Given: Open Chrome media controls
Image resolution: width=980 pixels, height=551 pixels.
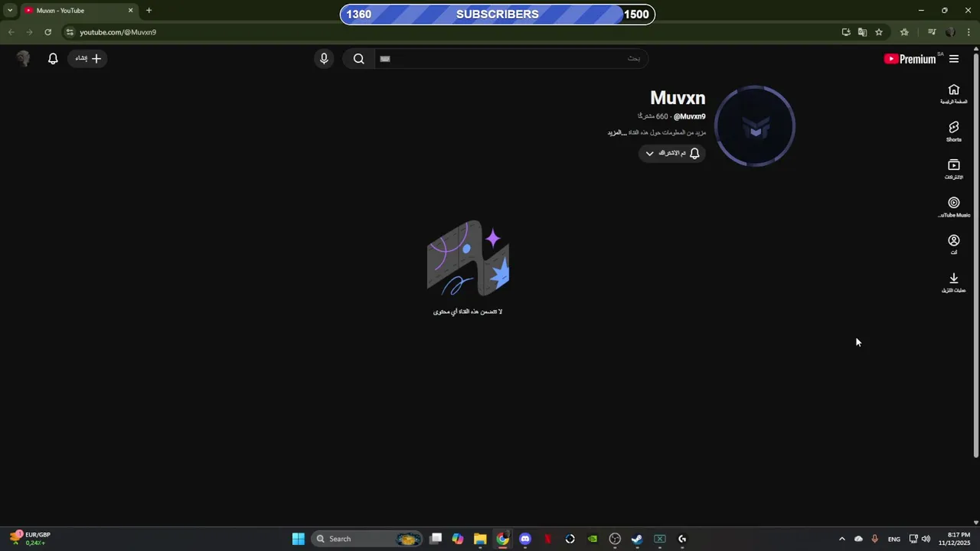Looking at the screenshot, I should (932, 32).
